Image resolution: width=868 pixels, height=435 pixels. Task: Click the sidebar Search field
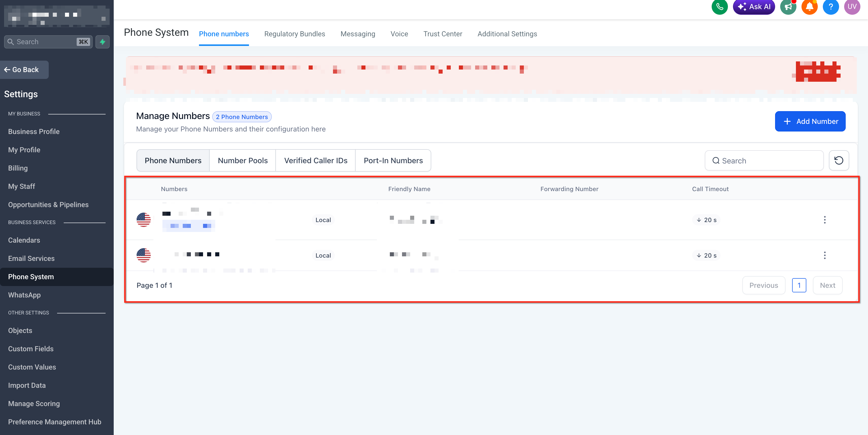tap(48, 42)
